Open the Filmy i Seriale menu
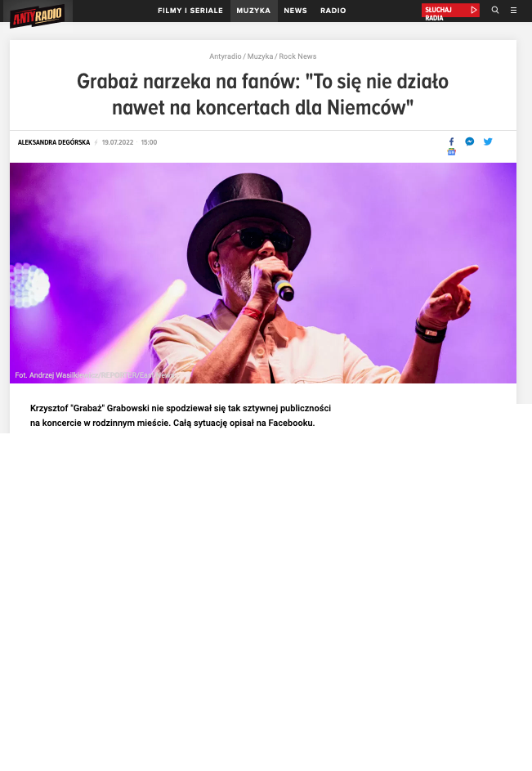532x771 pixels. (190, 11)
